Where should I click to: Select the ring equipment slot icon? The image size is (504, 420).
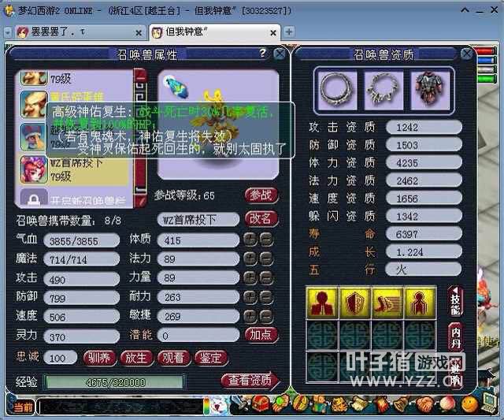pos(336,91)
